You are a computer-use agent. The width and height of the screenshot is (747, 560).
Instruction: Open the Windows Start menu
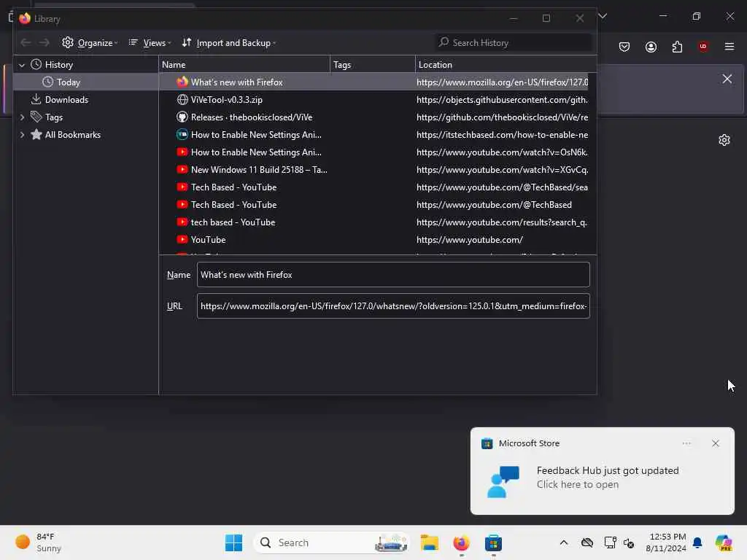pyautogui.click(x=233, y=542)
